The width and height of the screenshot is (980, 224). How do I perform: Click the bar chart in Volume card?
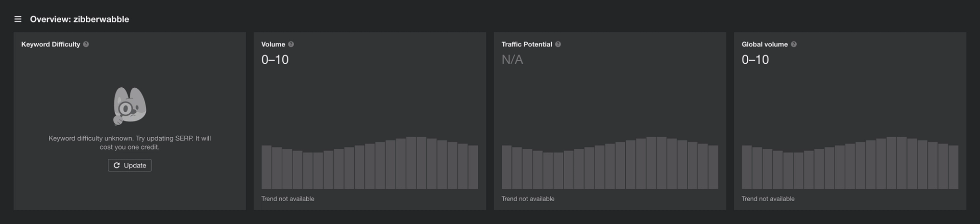tap(370, 163)
